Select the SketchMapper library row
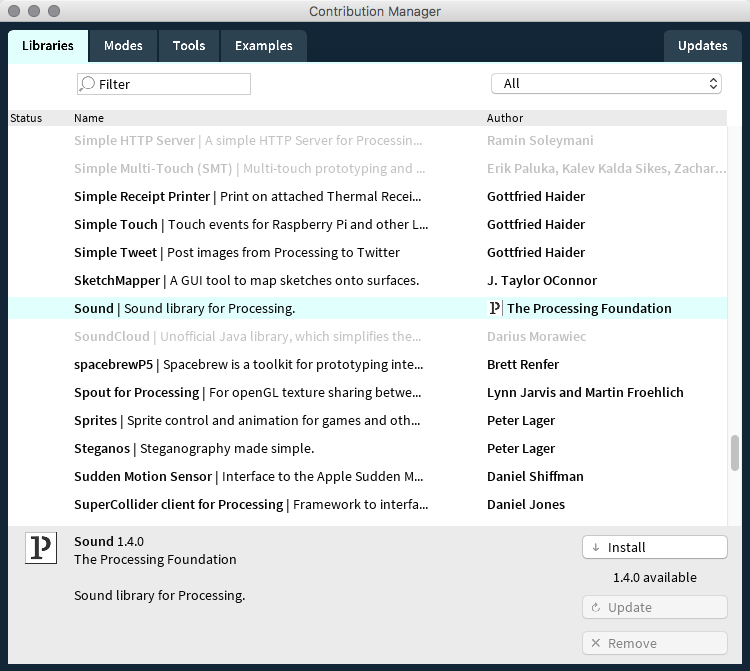This screenshot has width=750, height=671. point(367,280)
